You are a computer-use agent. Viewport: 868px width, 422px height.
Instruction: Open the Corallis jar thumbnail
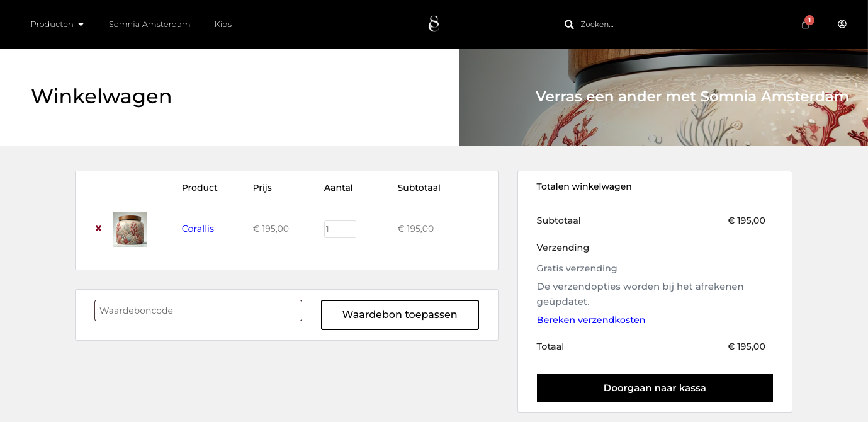[130, 229]
